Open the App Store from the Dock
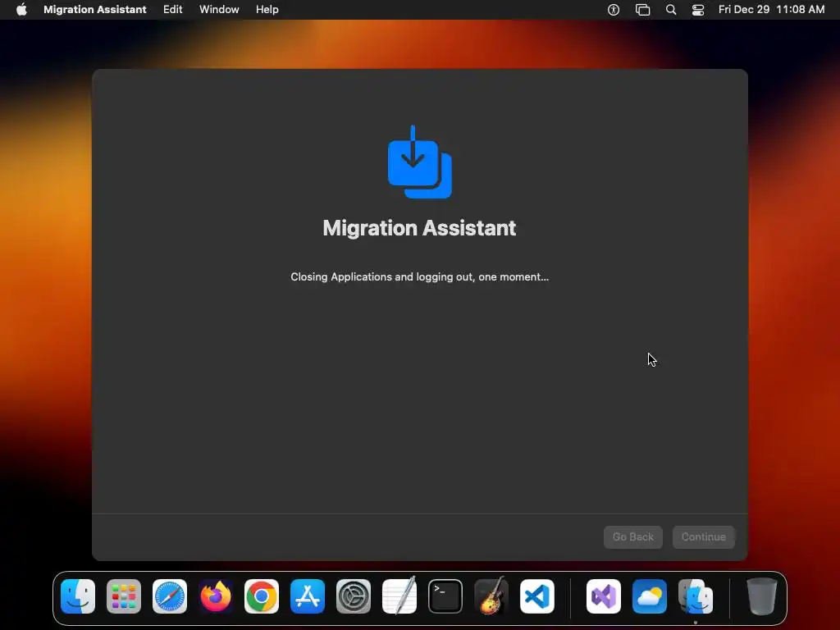The image size is (840, 630). point(308,596)
